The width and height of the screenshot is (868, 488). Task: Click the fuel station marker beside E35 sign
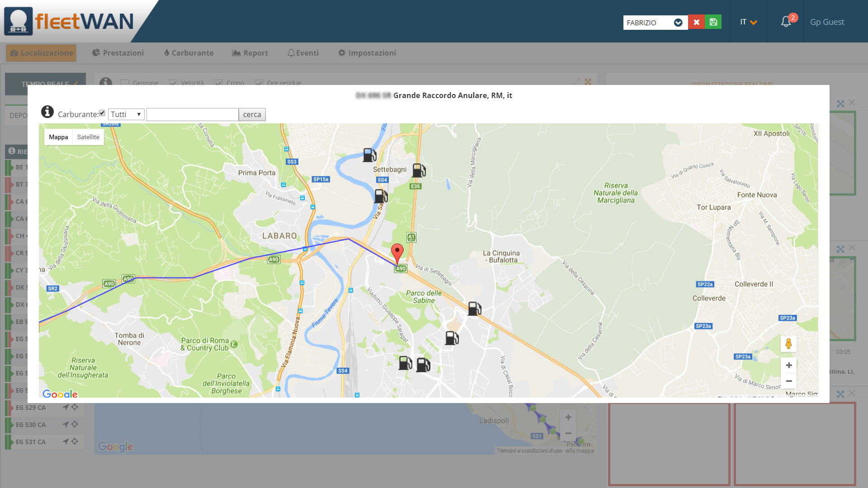click(x=419, y=170)
